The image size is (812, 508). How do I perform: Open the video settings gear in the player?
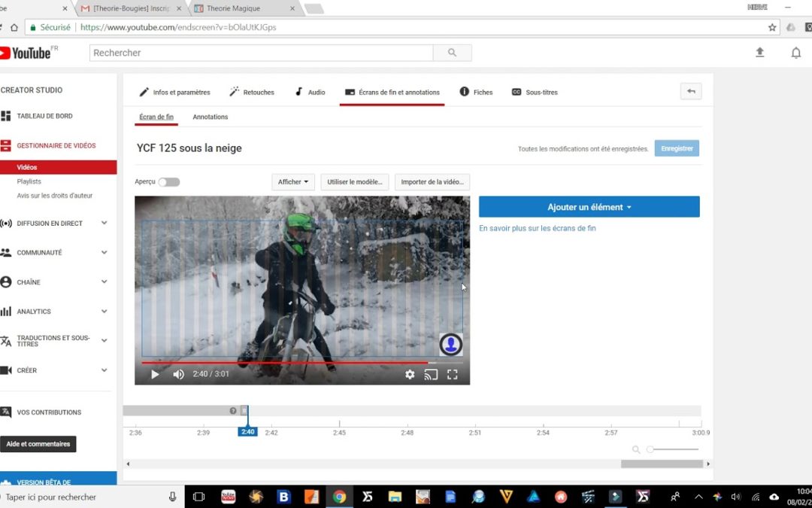click(410, 374)
